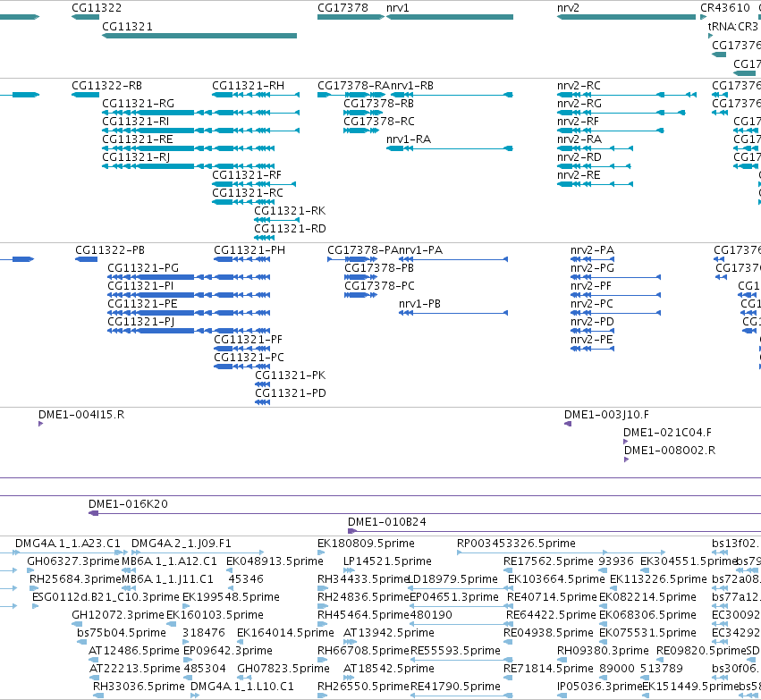This screenshot has height=700, width=761.
Task: Select the CG11321 gene bar
Action: (199, 36)
